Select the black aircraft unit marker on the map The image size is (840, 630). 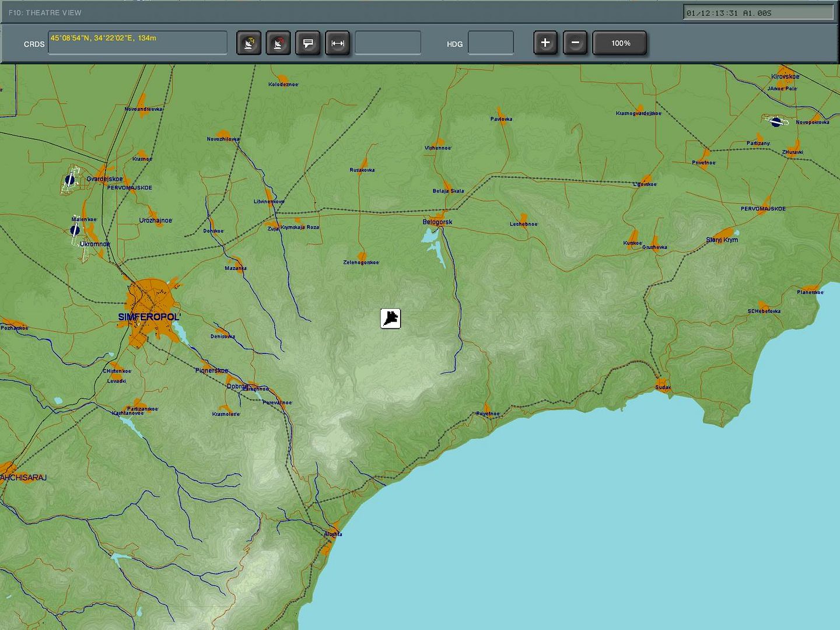coord(391,318)
